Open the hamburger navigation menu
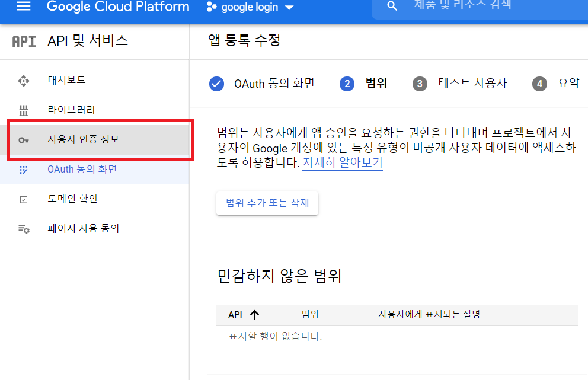Screen dimensions: 588x380 pos(24,6)
